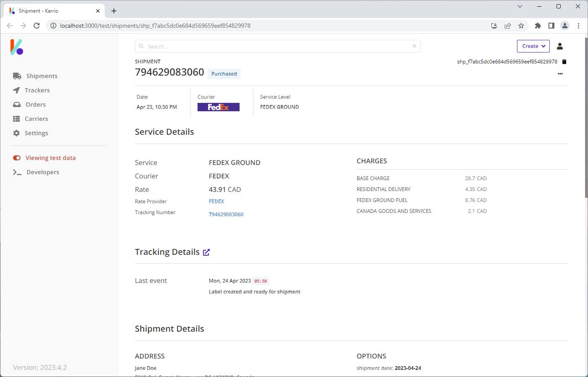
Task: Click the Purchased status tag
Action: click(224, 74)
